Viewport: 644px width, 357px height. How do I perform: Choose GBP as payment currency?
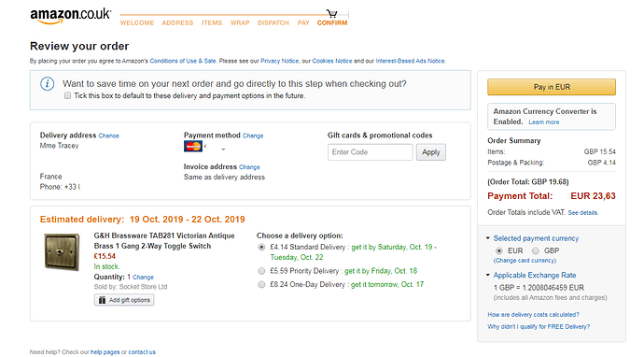coord(535,250)
